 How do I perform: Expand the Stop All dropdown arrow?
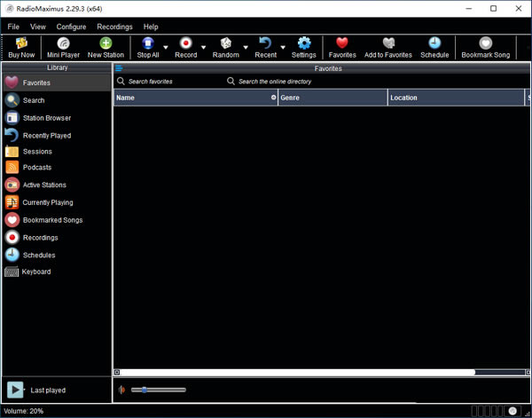pos(166,48)
